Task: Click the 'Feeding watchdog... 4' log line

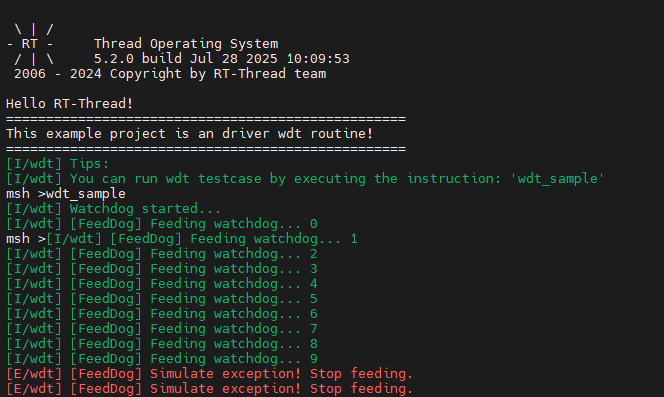Action: tap(162, 283)
